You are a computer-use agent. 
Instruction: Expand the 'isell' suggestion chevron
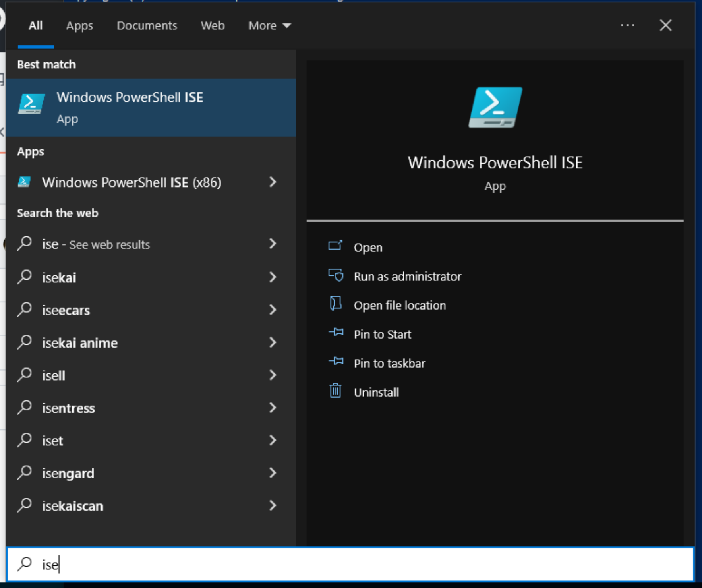tap(273, 375)
